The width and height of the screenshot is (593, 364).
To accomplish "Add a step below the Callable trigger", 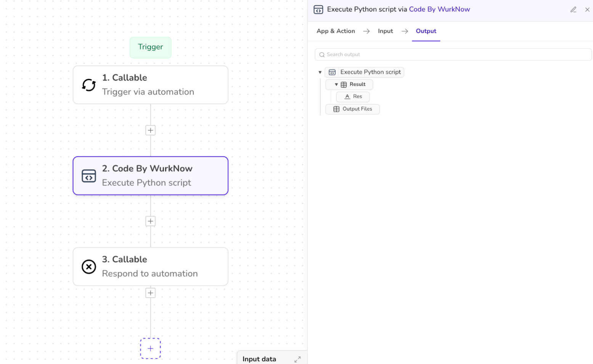I will (151, 130).
